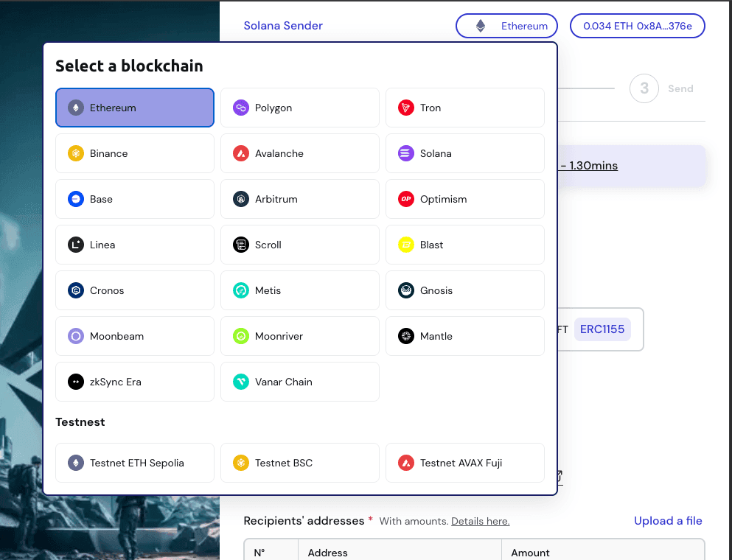This screenshot has height=560, width=732.
Task: Select the Avalanche label text
Action: (279, 153)
